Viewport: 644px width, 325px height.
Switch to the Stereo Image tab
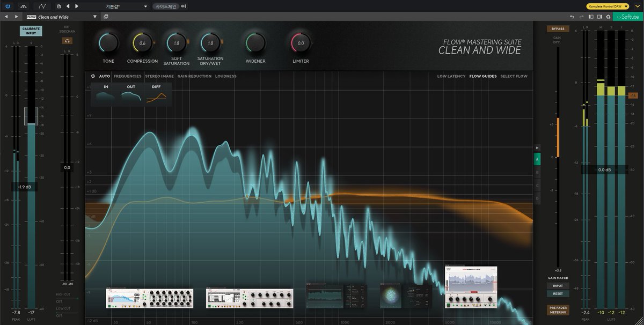[159, 76]
